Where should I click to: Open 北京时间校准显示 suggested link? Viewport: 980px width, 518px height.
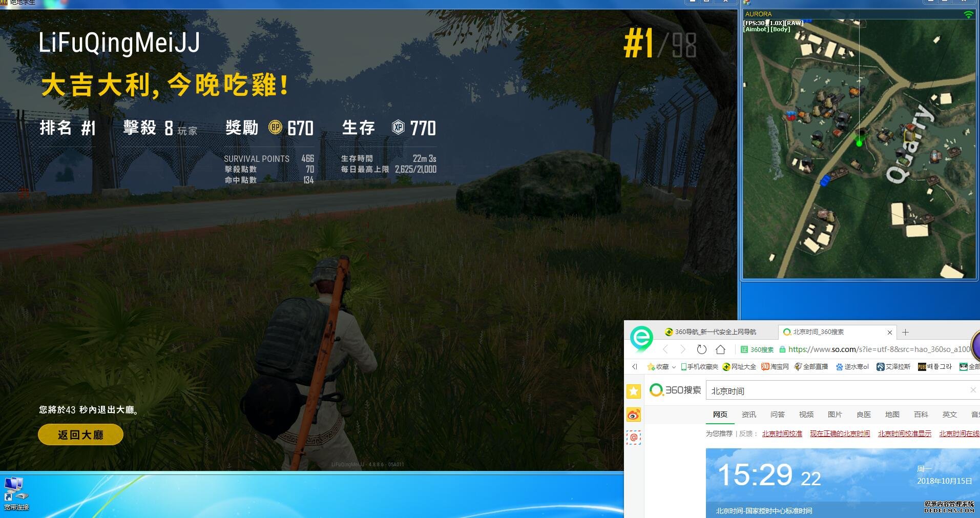pyautogui.click(x=904, y=433)
